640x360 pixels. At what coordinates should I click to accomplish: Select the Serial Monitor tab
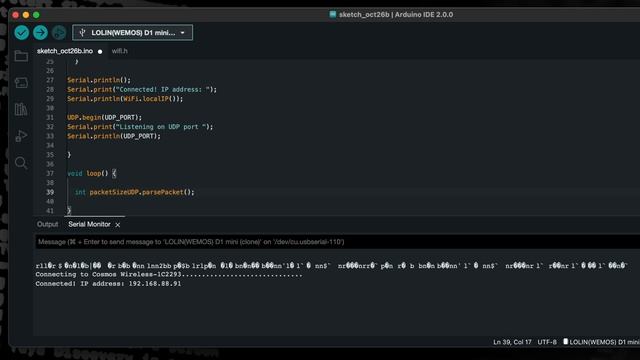[89, 224]
